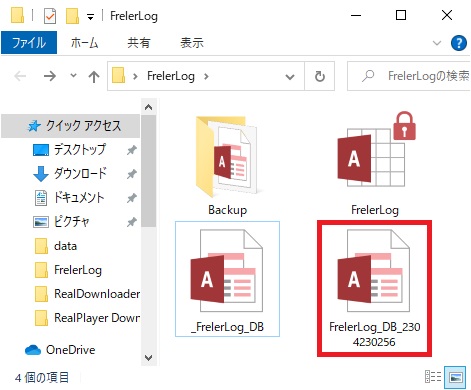Screen dimensions: 471x390
Task: Click the properties icon in title bar
Action: 50,16
